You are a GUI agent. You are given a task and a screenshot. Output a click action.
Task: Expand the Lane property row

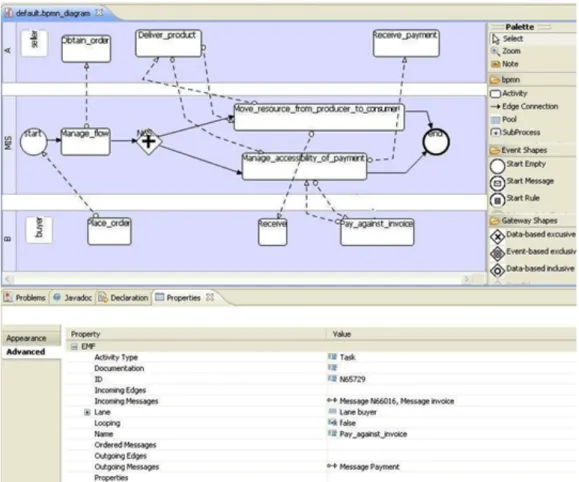(87, 412)
